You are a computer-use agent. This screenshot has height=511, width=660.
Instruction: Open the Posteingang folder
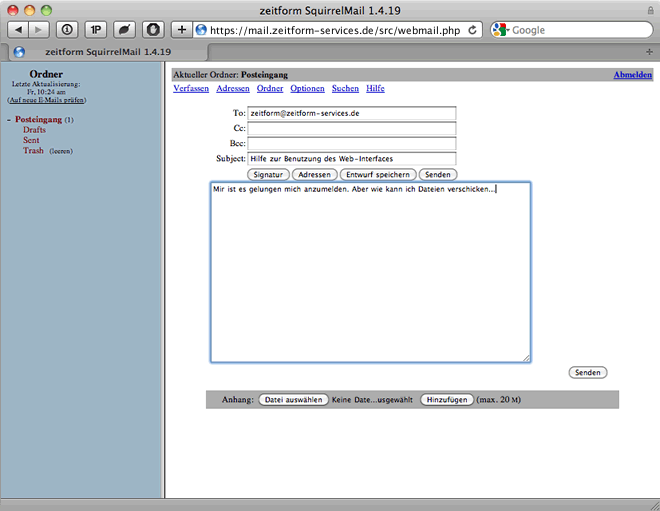[x=38, y=120]
